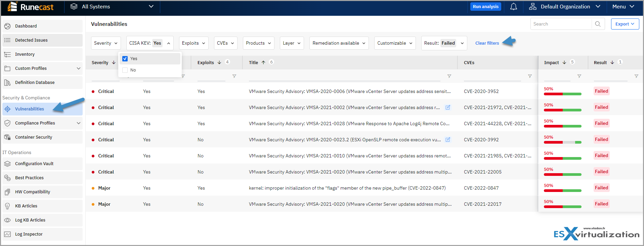Open the Remediation available filter dropdown
The height and width of the screenshot is (246, 644).
(x=339, y=43)
